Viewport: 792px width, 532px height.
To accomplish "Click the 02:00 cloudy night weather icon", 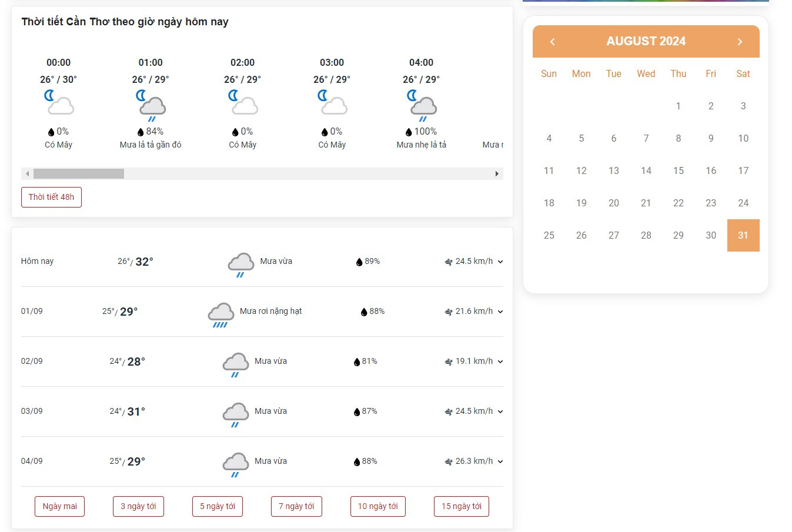I will (243, 103).
